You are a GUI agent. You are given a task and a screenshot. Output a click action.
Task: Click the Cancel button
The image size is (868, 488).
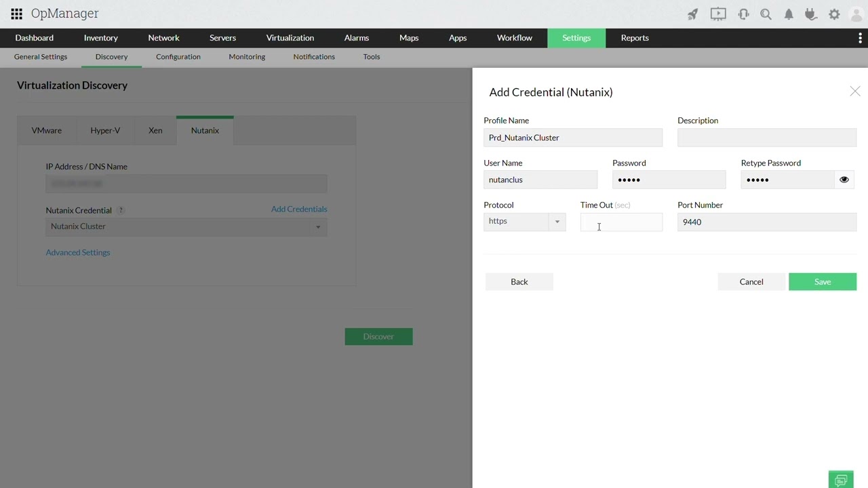tap(751, 282)
